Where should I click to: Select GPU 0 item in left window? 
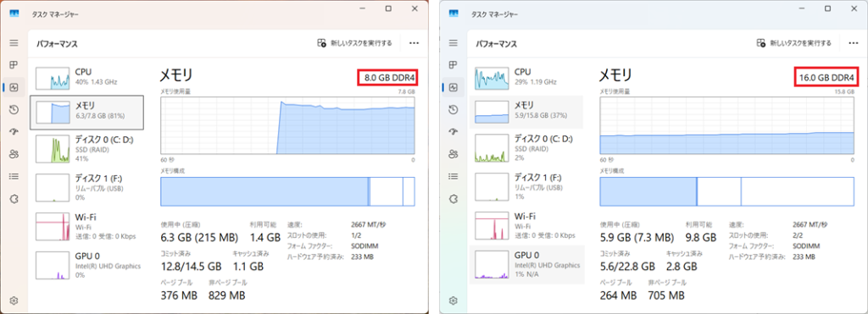coord(87,265)
